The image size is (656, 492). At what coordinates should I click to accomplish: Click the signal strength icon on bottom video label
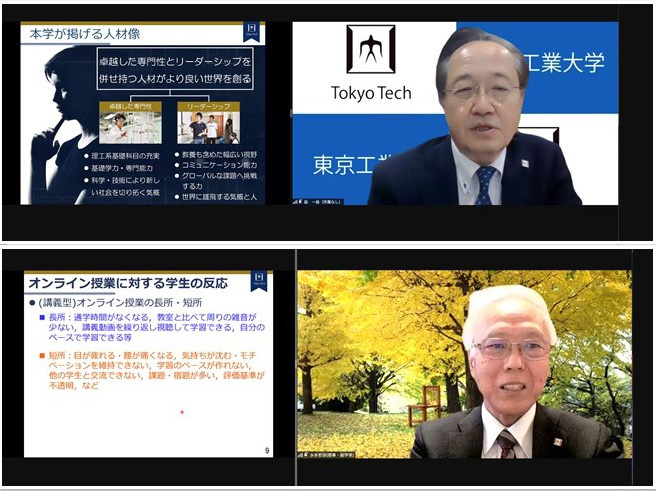[x=300, y=454]
